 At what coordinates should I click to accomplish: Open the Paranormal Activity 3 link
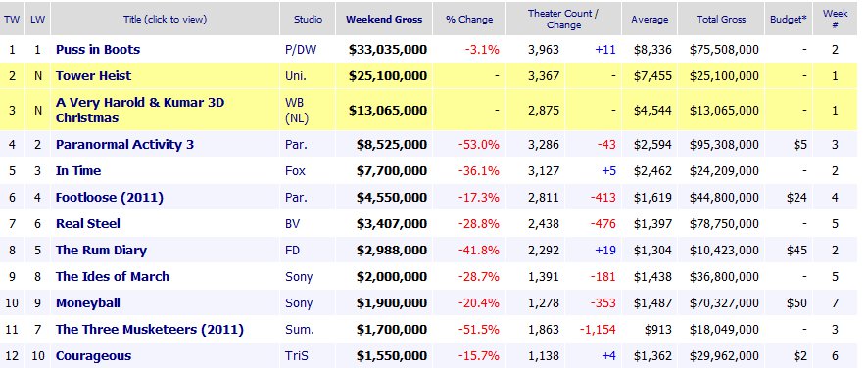pyautogui.click(x=125, y=145)
